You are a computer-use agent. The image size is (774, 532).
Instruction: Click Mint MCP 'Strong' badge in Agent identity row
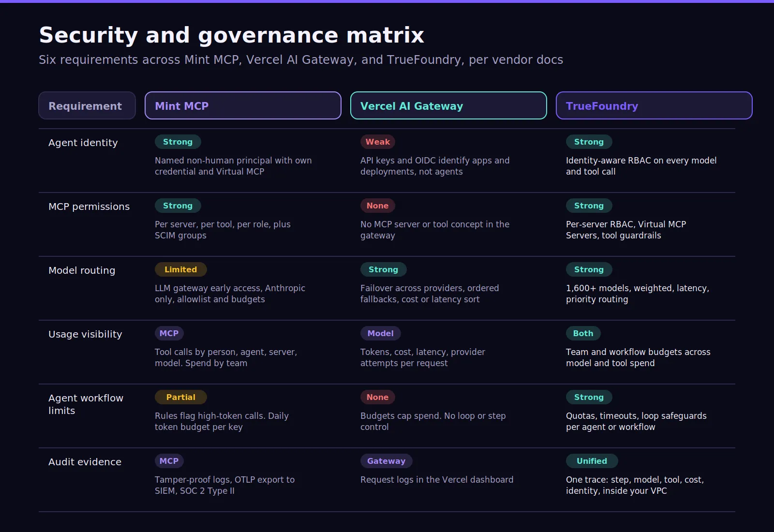[178, 142]
